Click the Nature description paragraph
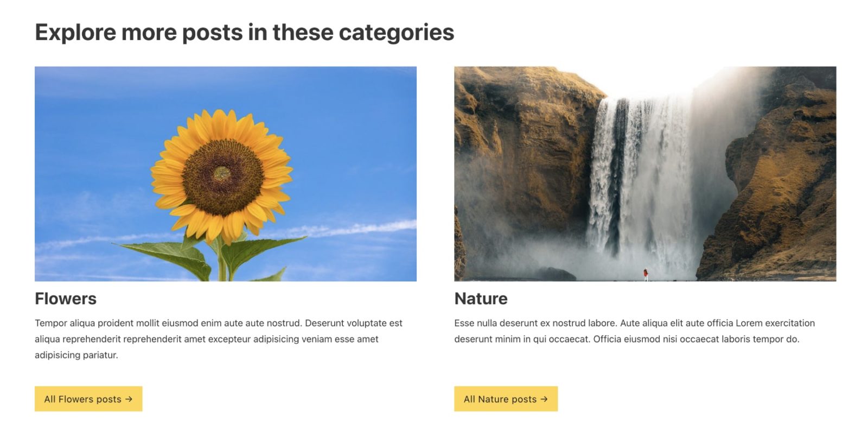The image size is (868, 435). 634,331
